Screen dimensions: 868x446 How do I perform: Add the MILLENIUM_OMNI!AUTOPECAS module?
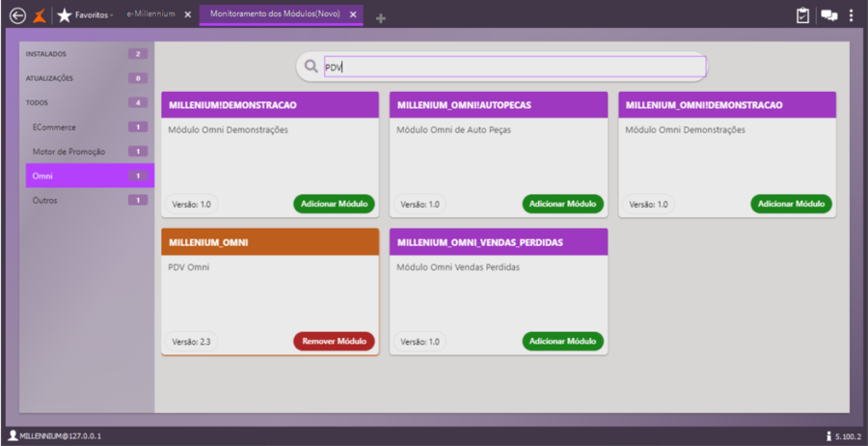[562, 204]
